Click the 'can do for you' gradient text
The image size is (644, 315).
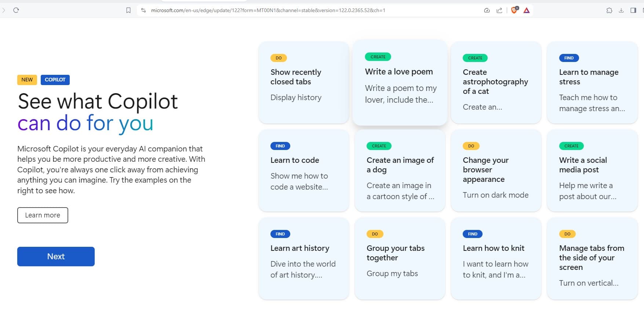click(x=85, y=124)
